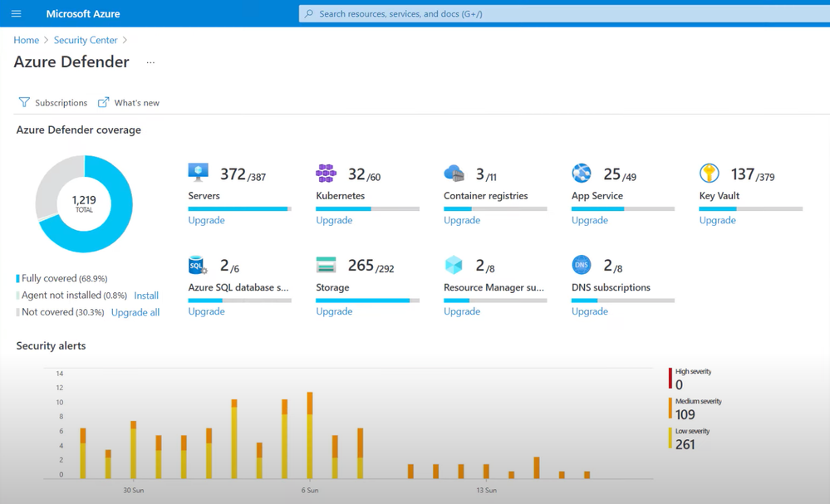Click the Azure SQL database icon
Viewport: 830px width, 504px height.
198,264
